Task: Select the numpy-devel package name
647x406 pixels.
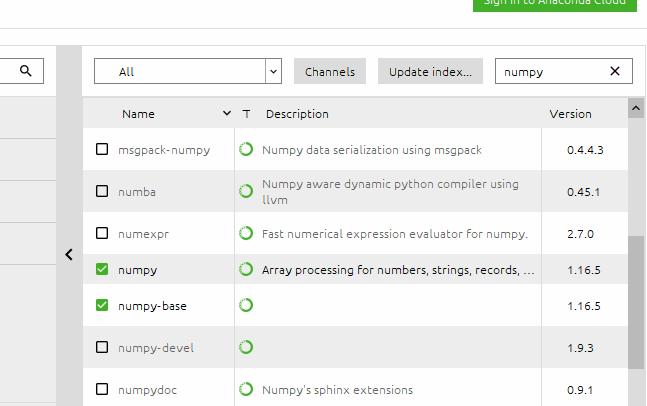Action: 156,348
